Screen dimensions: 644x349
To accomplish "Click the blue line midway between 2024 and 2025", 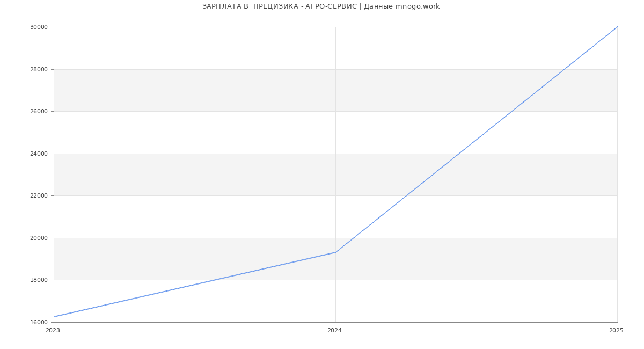I will click(x=477, y=140).
